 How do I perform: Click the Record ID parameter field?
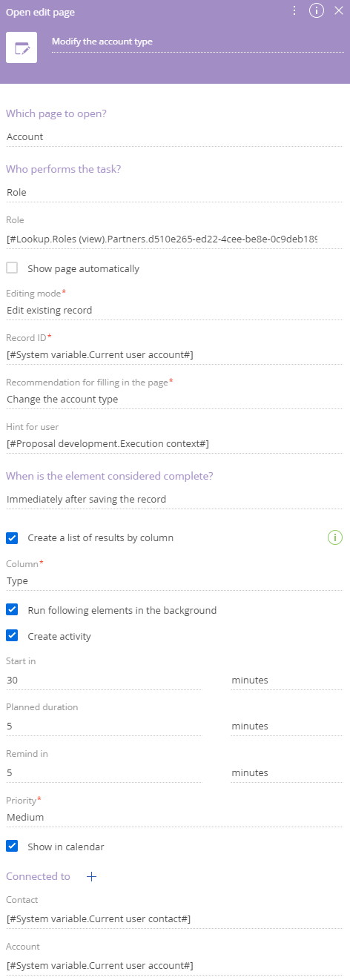174,354
